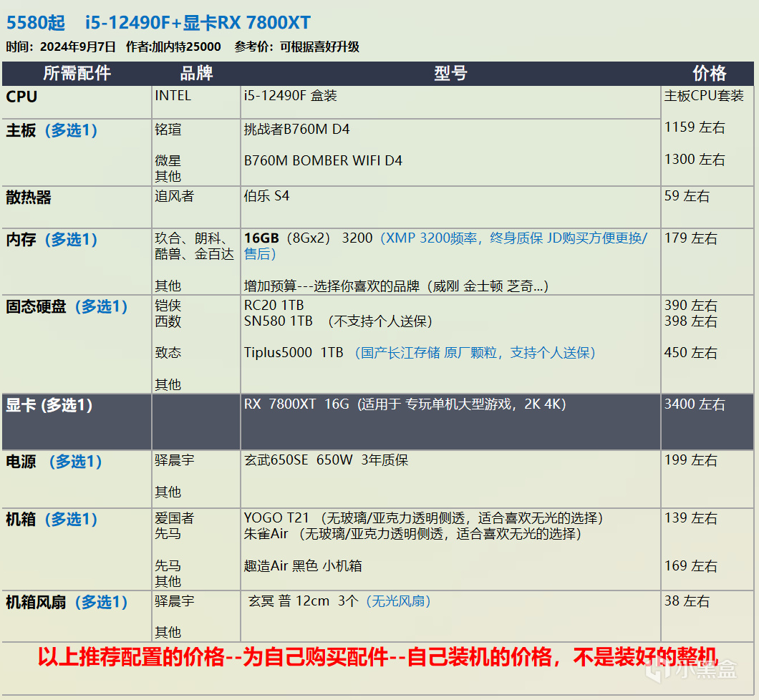Click the '价格' column header
Screen dimensions: 759x700
pos(709,73)
